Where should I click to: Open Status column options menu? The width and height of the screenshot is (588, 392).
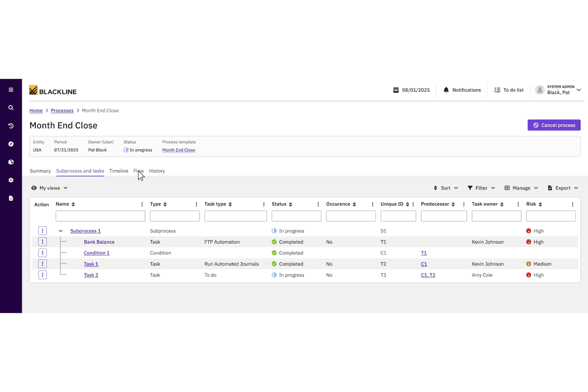(x=318, y=205)
